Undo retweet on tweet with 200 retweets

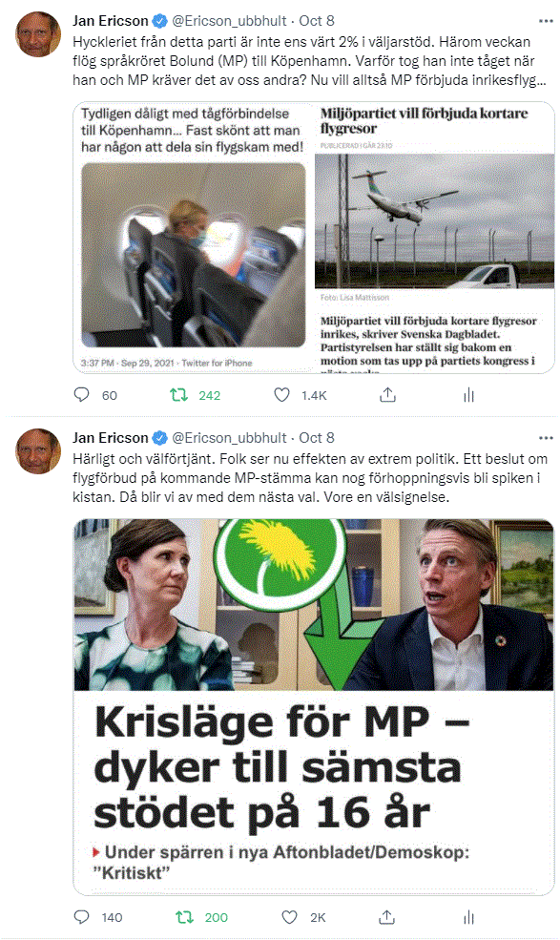(x=185, y=917)
